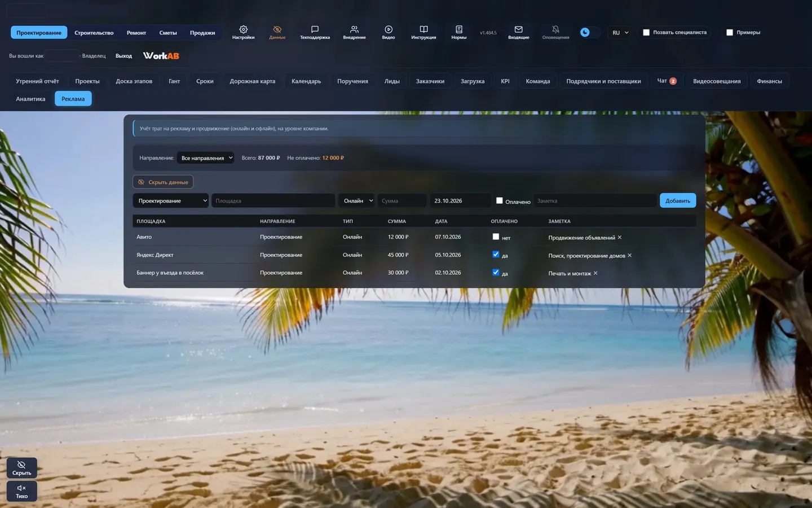Open the Гант tab

tap(174, 81)
